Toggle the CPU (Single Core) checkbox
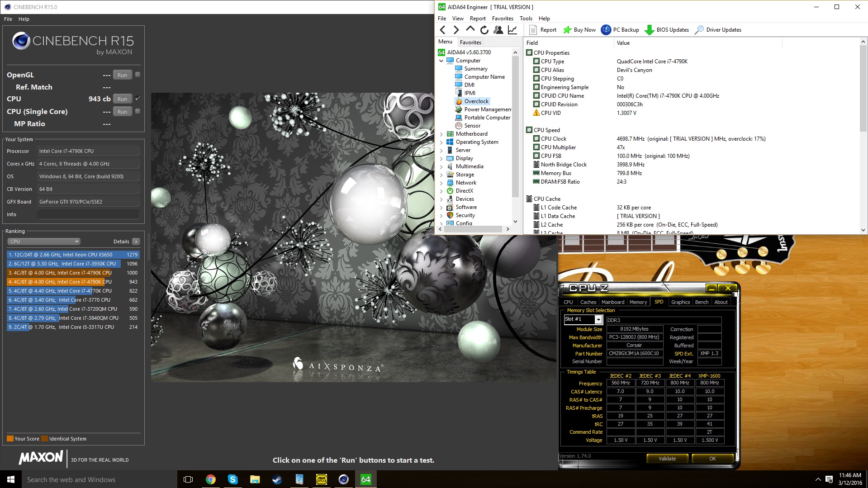 [138, 111]
